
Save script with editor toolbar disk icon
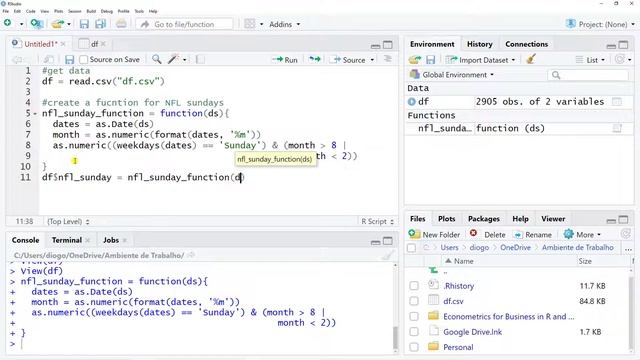[69, 60]
